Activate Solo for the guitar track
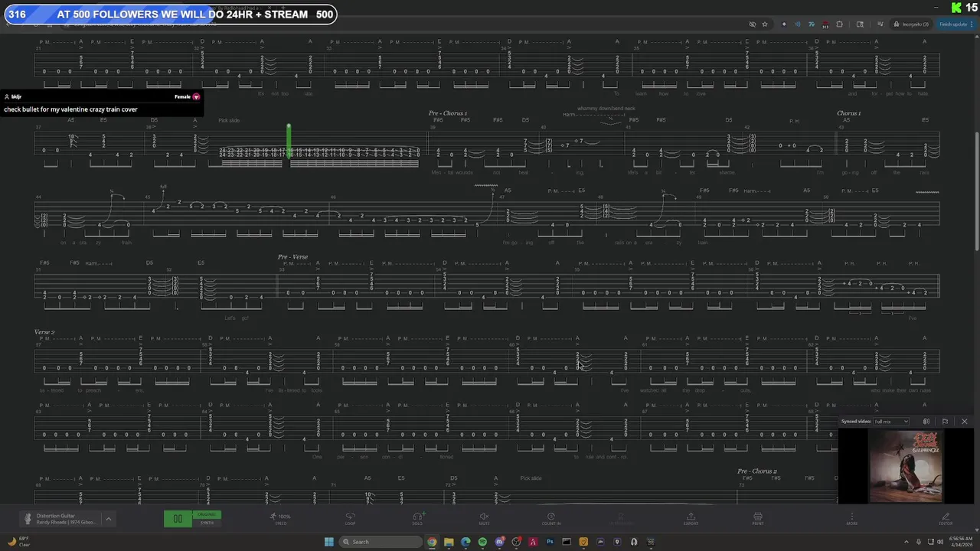The width and height of the screenshot is (980, 551). click(418, 519)
